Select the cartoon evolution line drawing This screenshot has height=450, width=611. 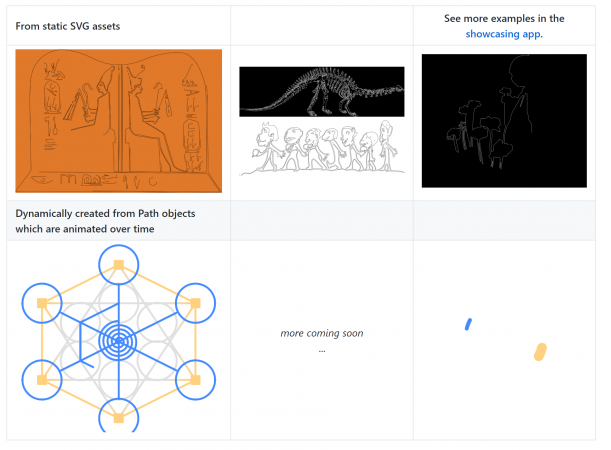pos(321,150)
